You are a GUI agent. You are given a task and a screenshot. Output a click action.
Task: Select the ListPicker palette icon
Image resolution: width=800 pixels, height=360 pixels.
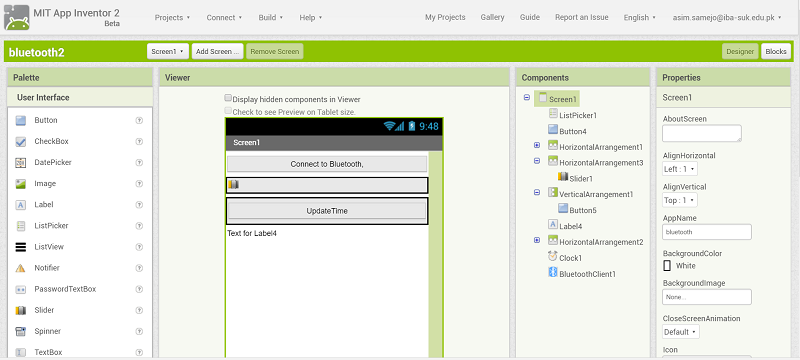20,226
